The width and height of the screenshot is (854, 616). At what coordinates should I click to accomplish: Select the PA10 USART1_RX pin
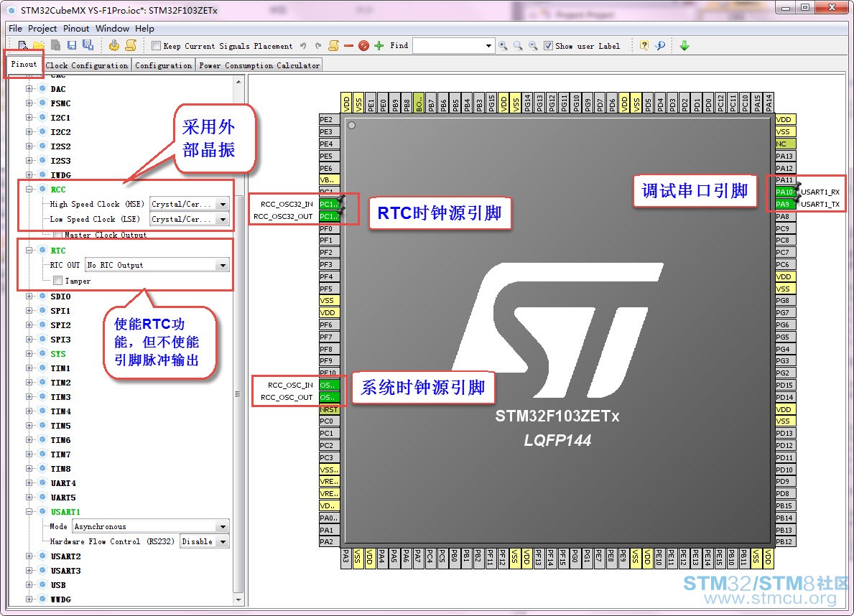coord(785,192)
